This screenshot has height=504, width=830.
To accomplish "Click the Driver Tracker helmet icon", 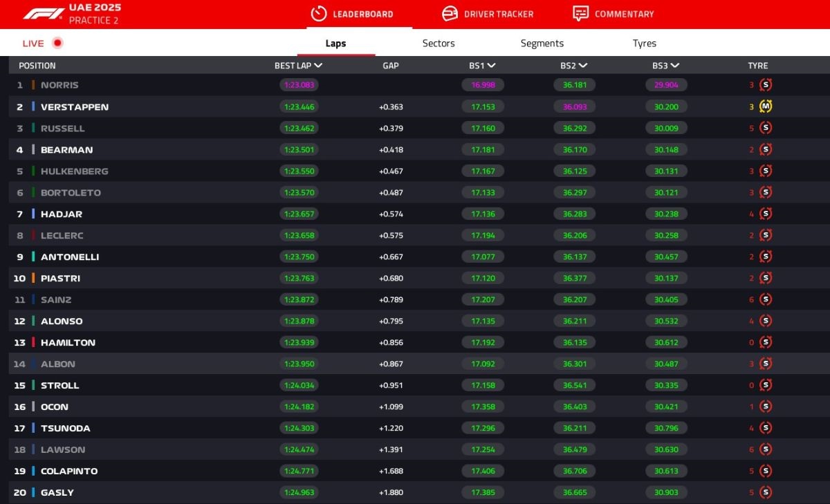I will (x=450, y=14).
